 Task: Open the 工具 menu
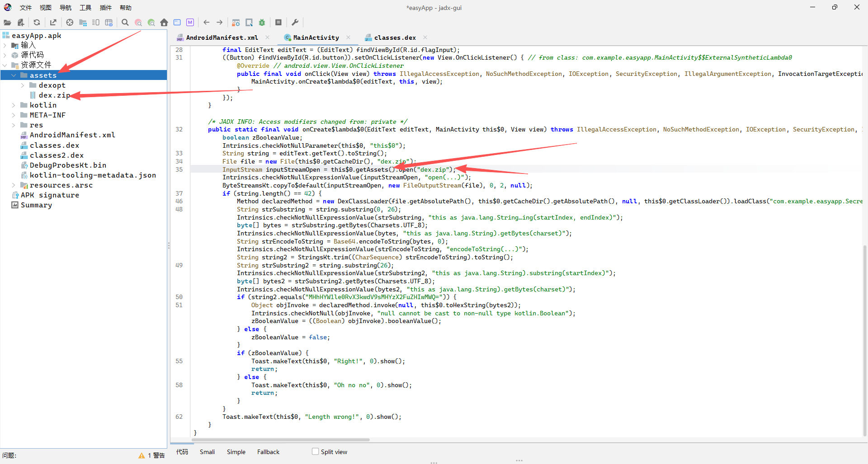click(85, 8)
